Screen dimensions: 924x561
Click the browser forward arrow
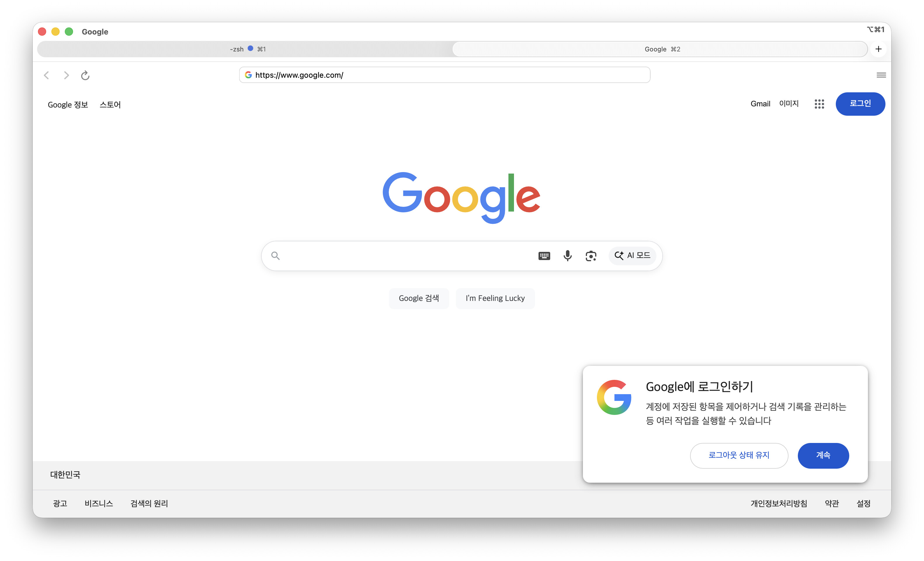(66, 75)
